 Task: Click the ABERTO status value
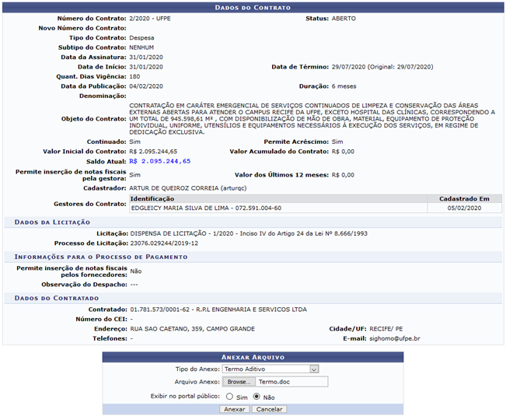pyautogui.click(x=344, y=19)
